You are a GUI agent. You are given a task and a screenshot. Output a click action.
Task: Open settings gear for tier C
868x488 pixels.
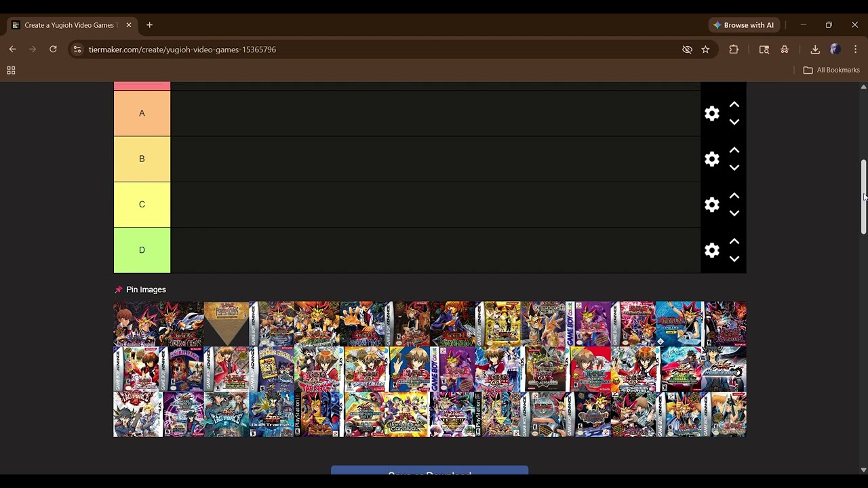[711, 204]
